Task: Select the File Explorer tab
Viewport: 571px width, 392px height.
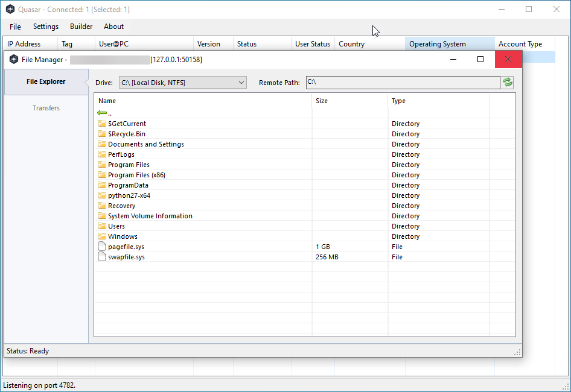Action: [46, 81]
